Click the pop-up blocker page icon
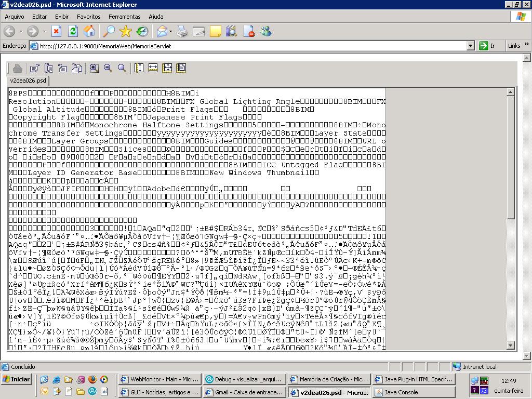This screenshot has height=399, width=532. (249, 32)
